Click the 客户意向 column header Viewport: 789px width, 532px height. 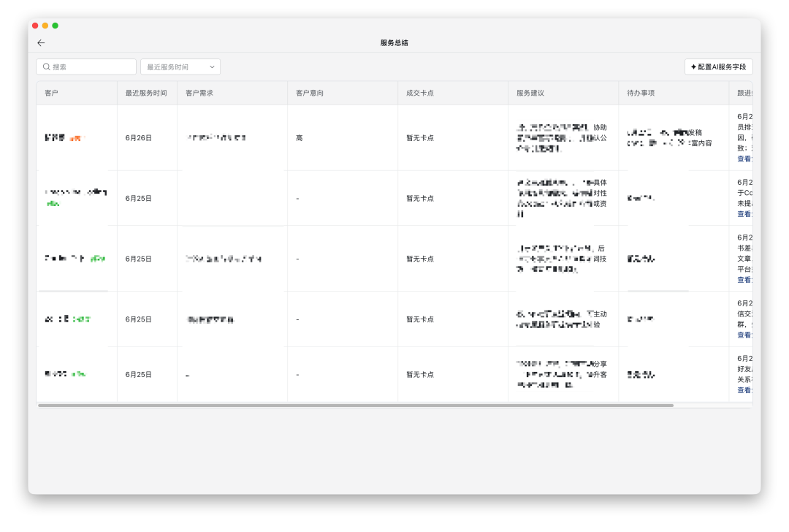tap(310, 93)
